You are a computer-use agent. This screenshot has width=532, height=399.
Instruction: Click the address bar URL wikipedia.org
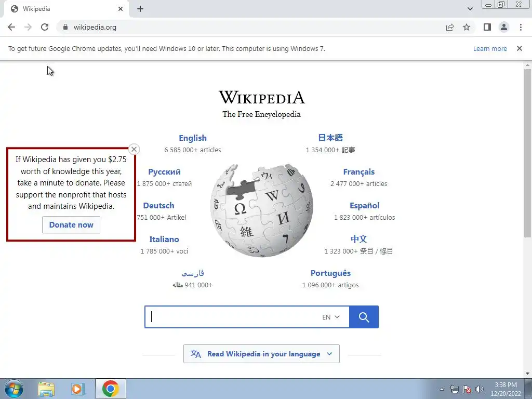click(95, 27)
